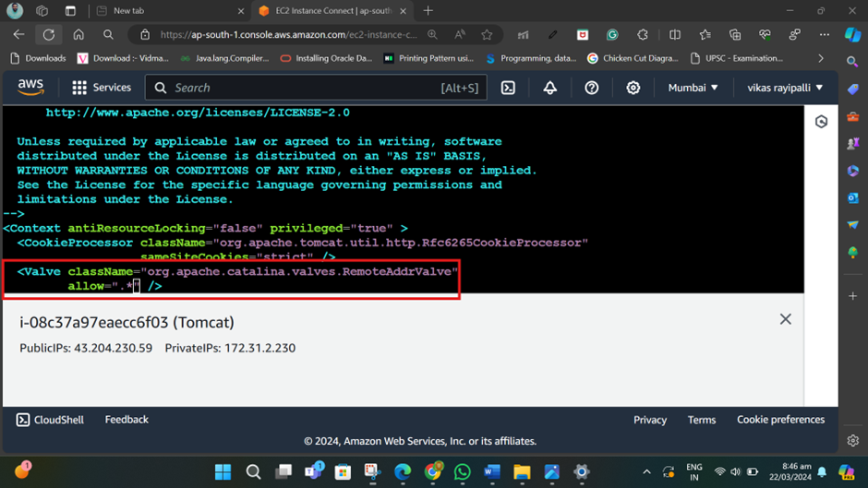Image resolution: width=868 pixels, height=488 pixels.
Task: Open zoom control in address bar
Action: click(432, 35)
